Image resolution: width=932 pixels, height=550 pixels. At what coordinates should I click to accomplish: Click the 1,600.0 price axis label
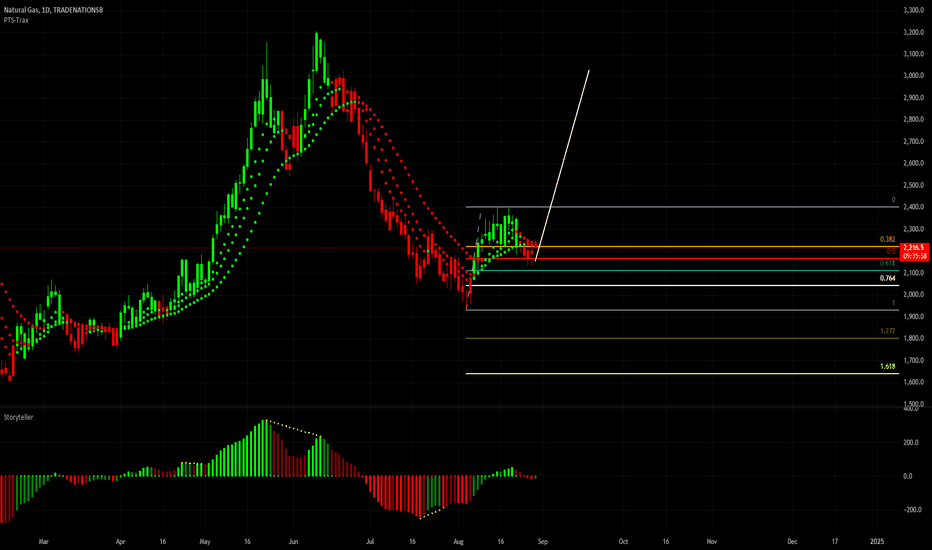click(x=914, y=382)
